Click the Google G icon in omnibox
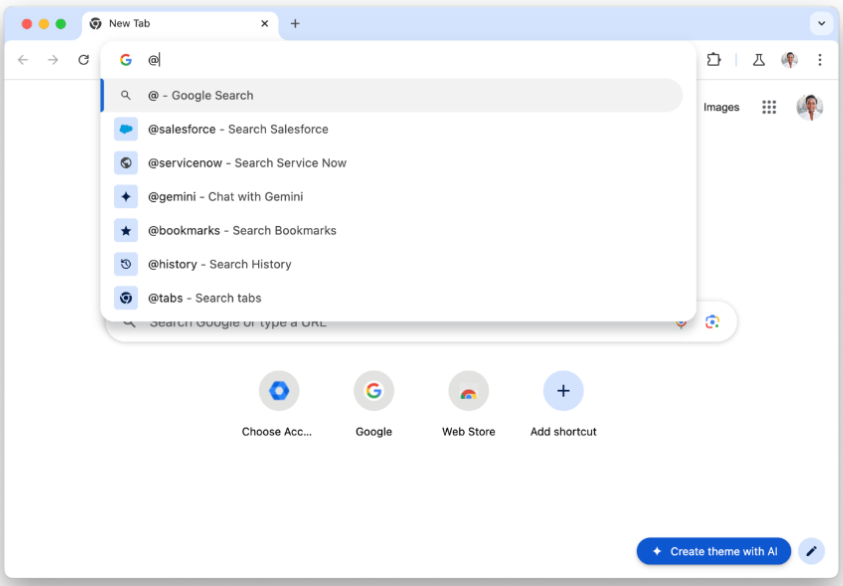This screenshot has width=843, height=586. click(126, 60)
